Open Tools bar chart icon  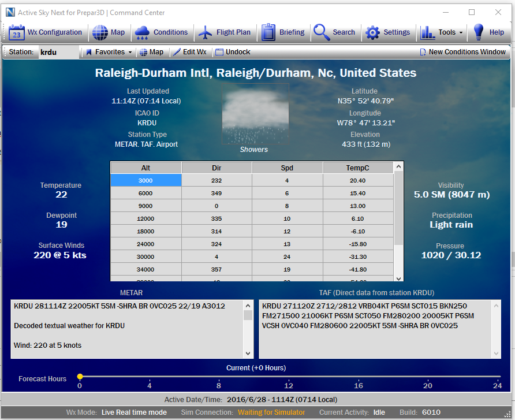tap(427, 32)
